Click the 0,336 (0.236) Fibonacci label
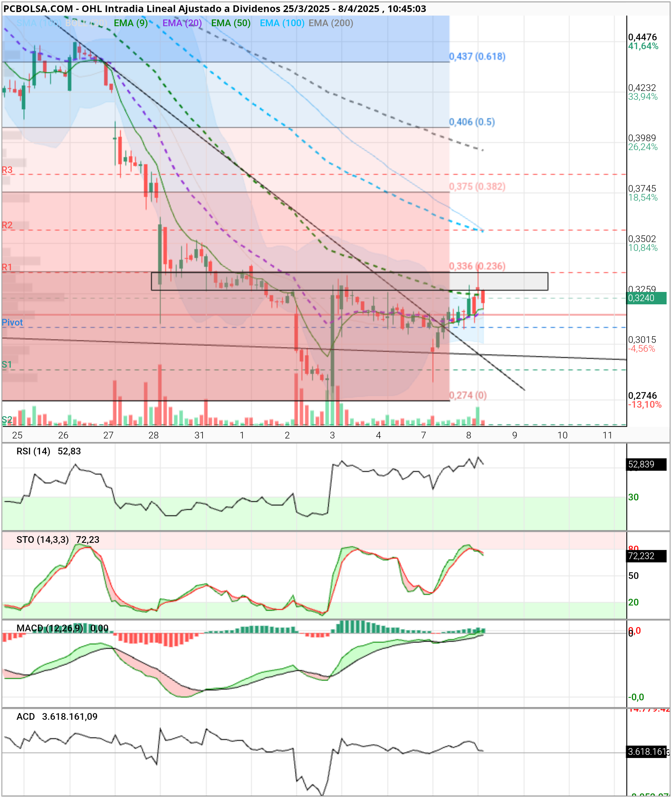 tap(477, 266)
